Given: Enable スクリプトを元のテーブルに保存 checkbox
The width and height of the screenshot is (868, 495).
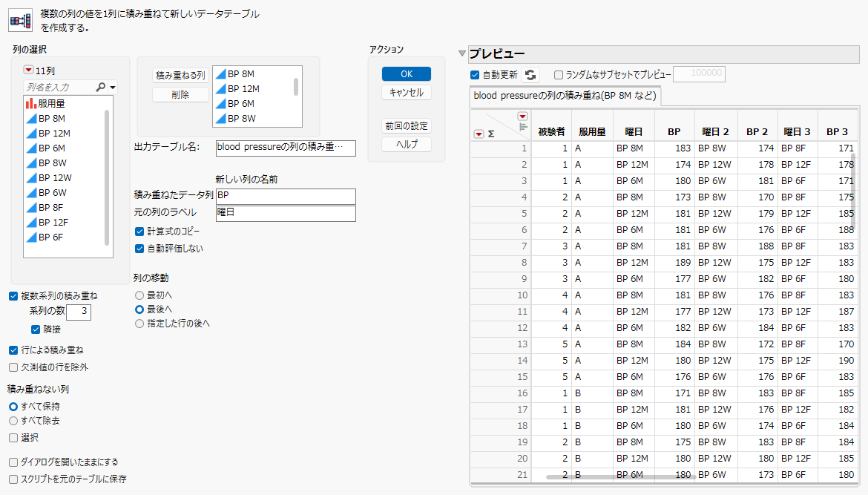Looking at the screenshot, I should point(13,479).
